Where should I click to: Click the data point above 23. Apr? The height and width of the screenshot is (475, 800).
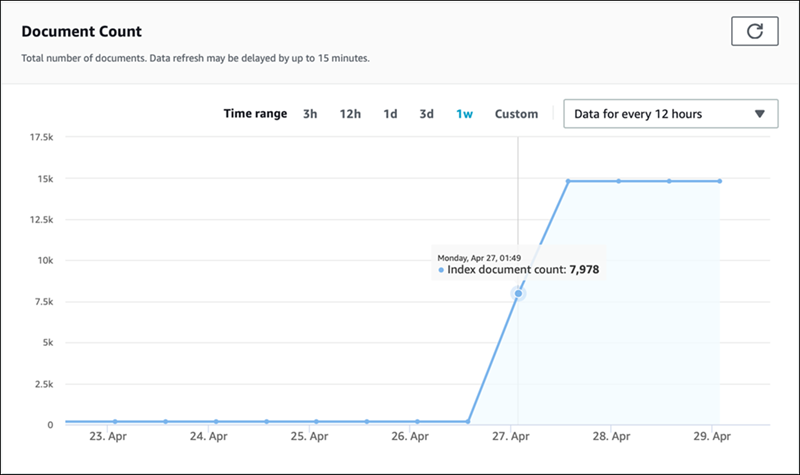[x=115, y=422]
